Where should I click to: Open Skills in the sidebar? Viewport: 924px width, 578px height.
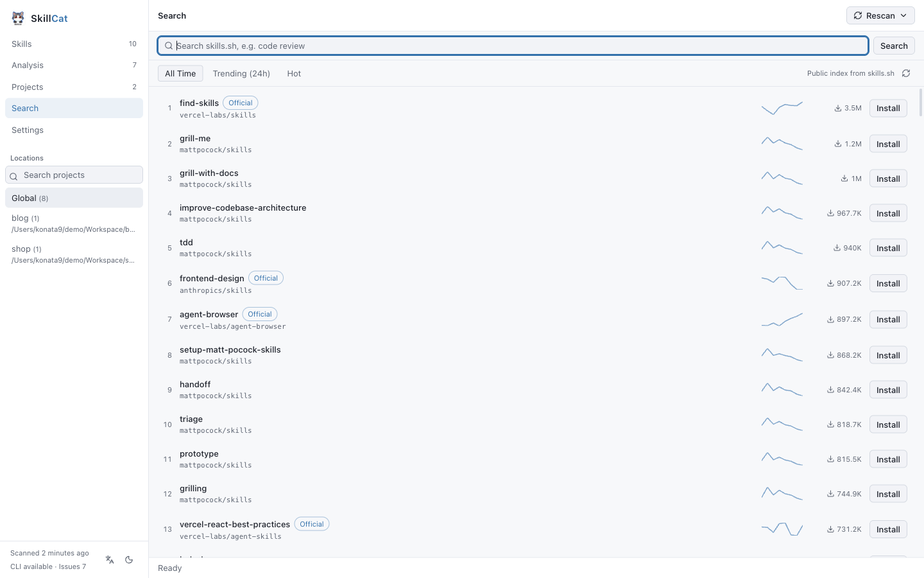click(x=74, y=44)
